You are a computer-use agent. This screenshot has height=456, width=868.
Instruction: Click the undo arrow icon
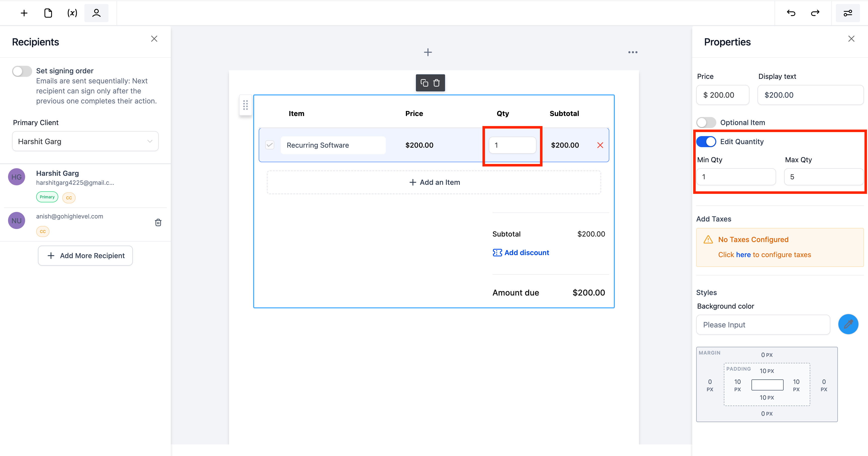pyautogui.click(x=791, y=13)
